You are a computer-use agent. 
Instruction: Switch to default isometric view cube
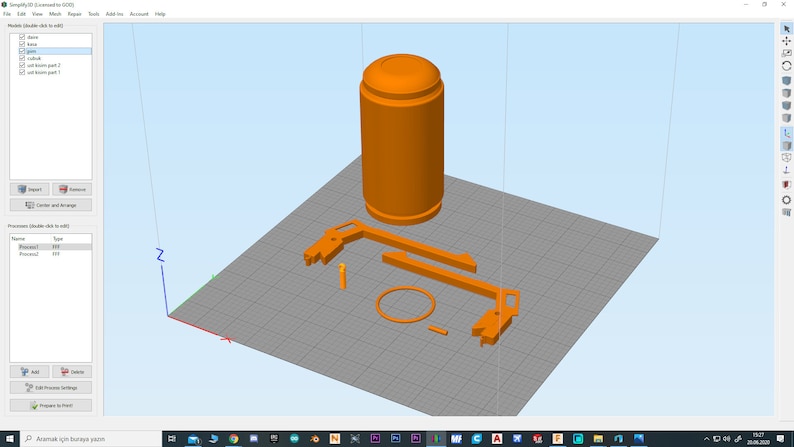(x=786, y=81)
